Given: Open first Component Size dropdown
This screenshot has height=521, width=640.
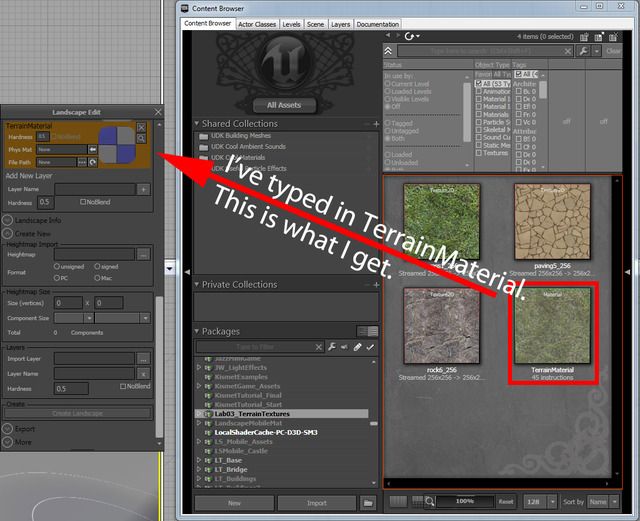Looking at the screenshot, I should tap(89, 318).
